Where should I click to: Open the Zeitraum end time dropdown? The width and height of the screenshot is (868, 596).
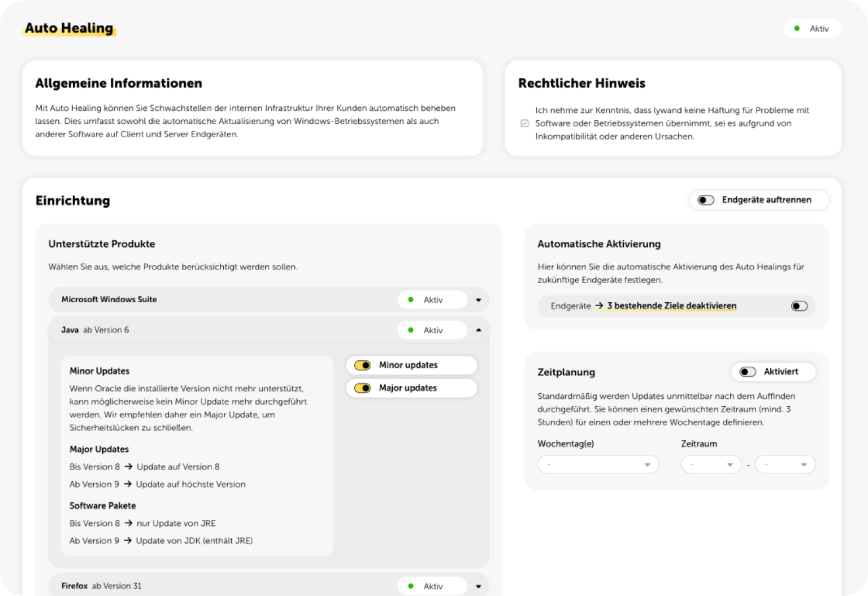click(785, 464)
